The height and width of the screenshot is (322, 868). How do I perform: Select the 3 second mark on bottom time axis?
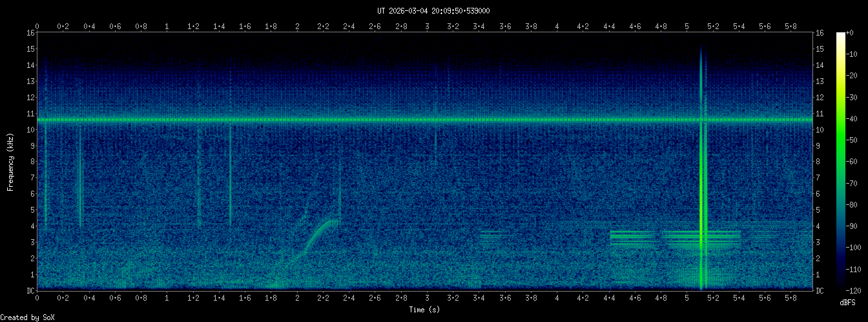(x=428, y=299)
